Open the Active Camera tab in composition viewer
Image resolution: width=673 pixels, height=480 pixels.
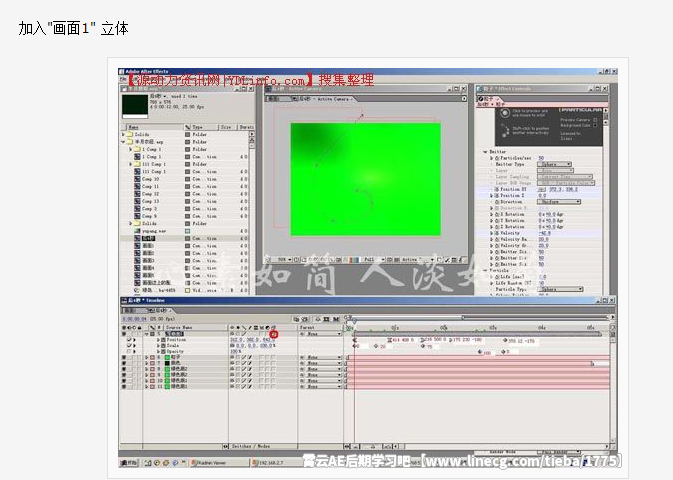[x=326, y=99]
